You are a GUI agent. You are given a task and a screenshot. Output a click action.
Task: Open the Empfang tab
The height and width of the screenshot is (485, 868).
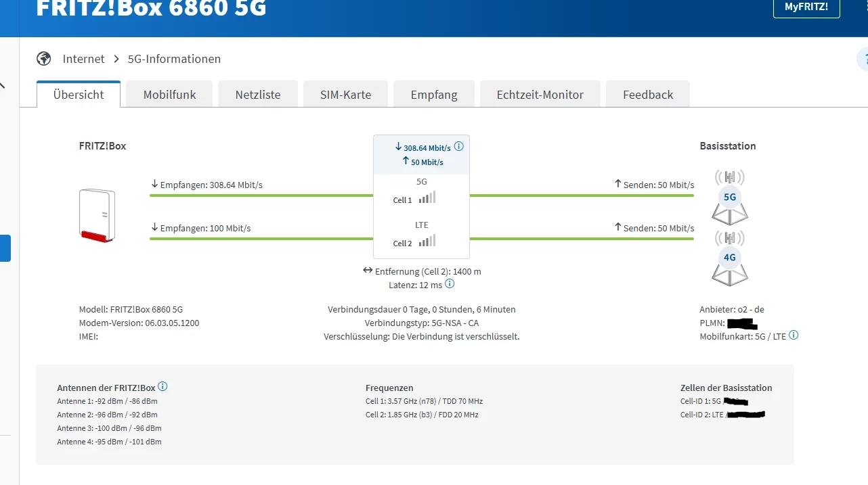coord(434,95)
